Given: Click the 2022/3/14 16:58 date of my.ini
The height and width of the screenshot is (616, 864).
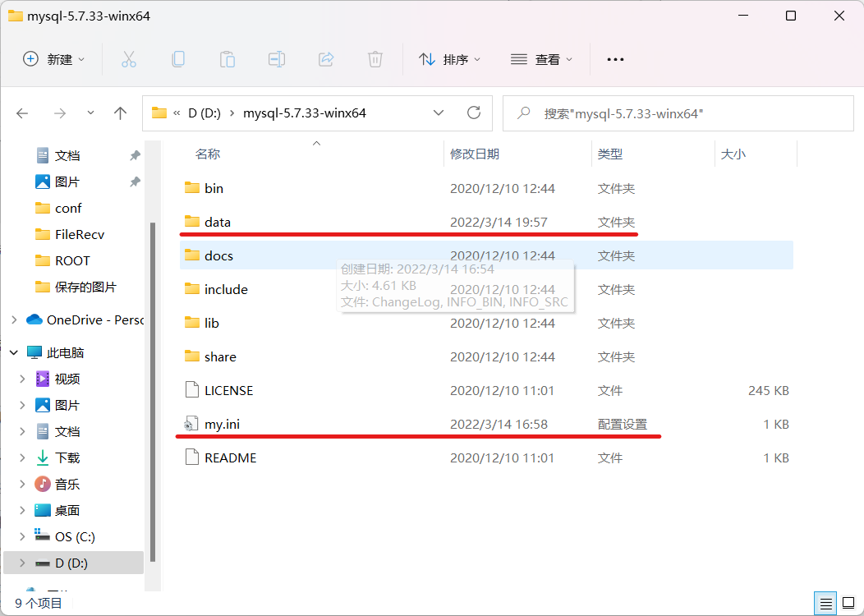Looking at the screenshot, I should pyautogui.click(x=499, y=425).
